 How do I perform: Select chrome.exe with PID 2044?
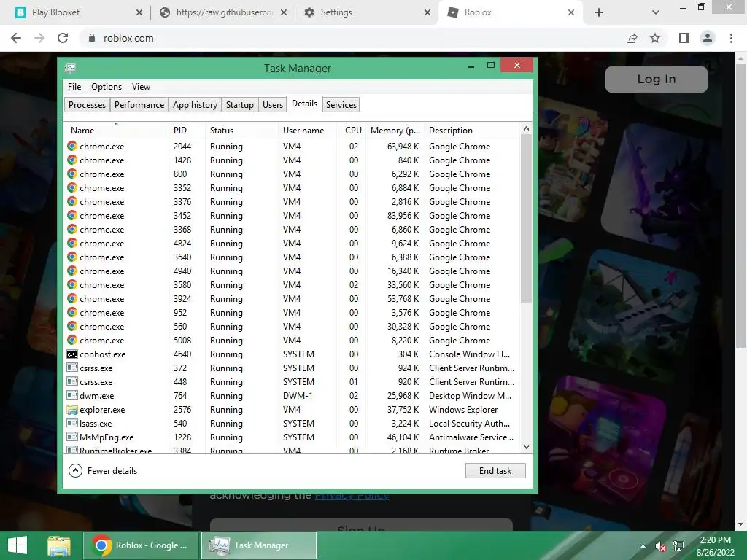[x=292, y=146]
